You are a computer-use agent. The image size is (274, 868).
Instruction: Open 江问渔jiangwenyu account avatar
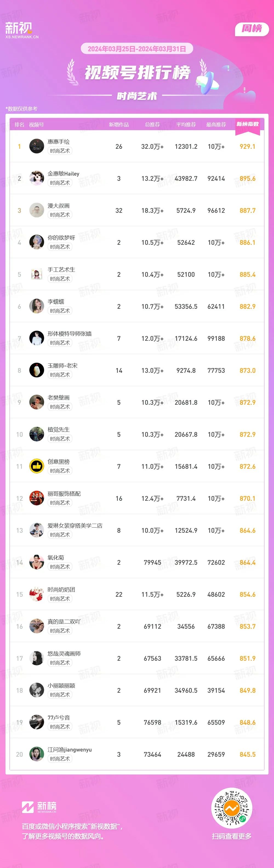[37, 755]
